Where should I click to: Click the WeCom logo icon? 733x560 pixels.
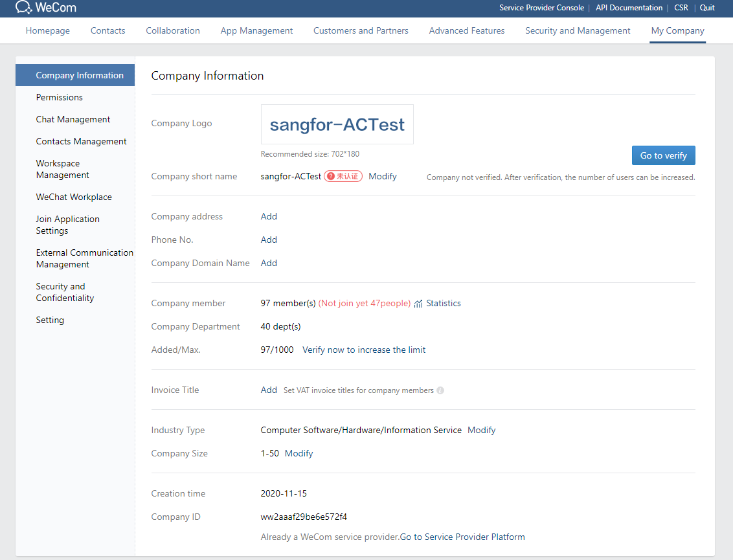point(24,8)
